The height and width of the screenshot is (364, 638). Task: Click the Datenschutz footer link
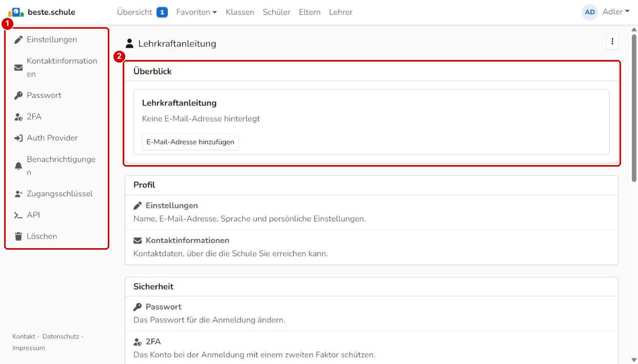pyautogui.click(x=61, y=336)
